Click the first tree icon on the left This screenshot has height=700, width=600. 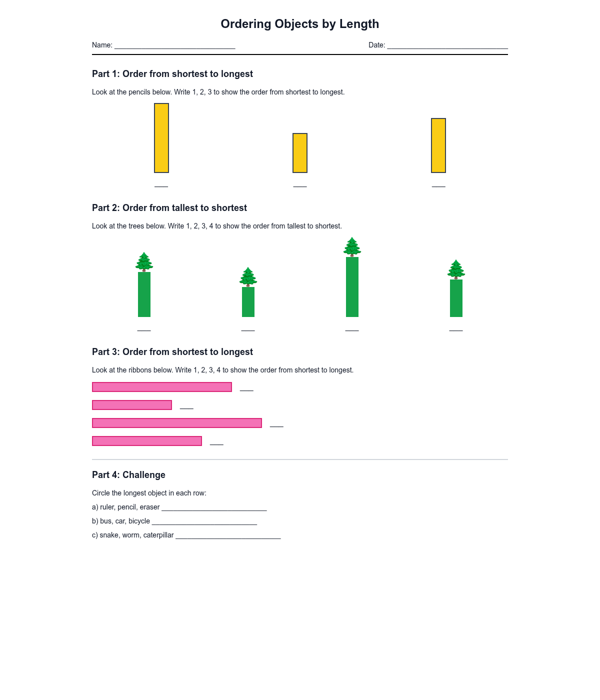pos(144,262)
